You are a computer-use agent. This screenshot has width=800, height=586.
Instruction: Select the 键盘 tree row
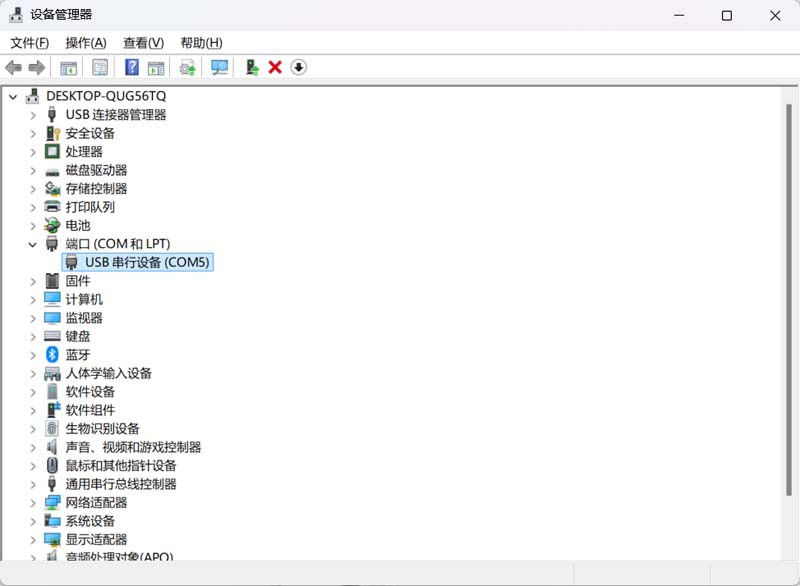(78, 336)
